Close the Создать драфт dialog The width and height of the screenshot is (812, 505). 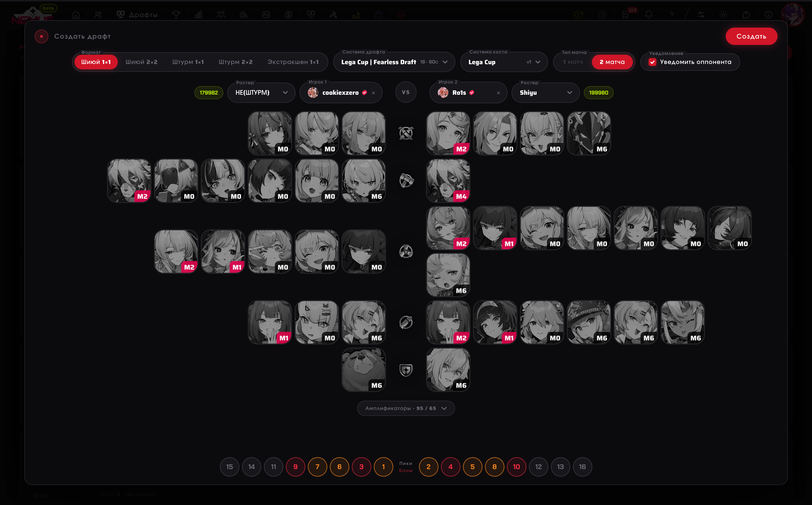click(42, 36)
